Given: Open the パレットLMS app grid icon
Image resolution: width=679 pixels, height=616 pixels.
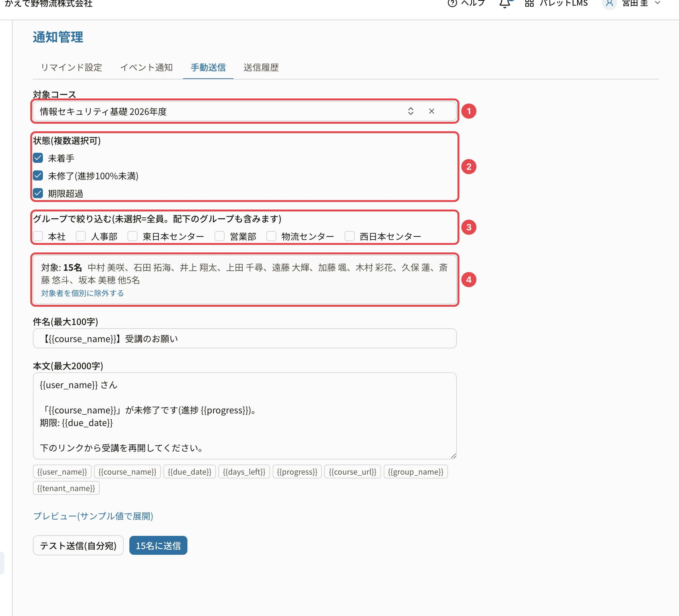Looking at the screenshot, I should pos(529,3).
